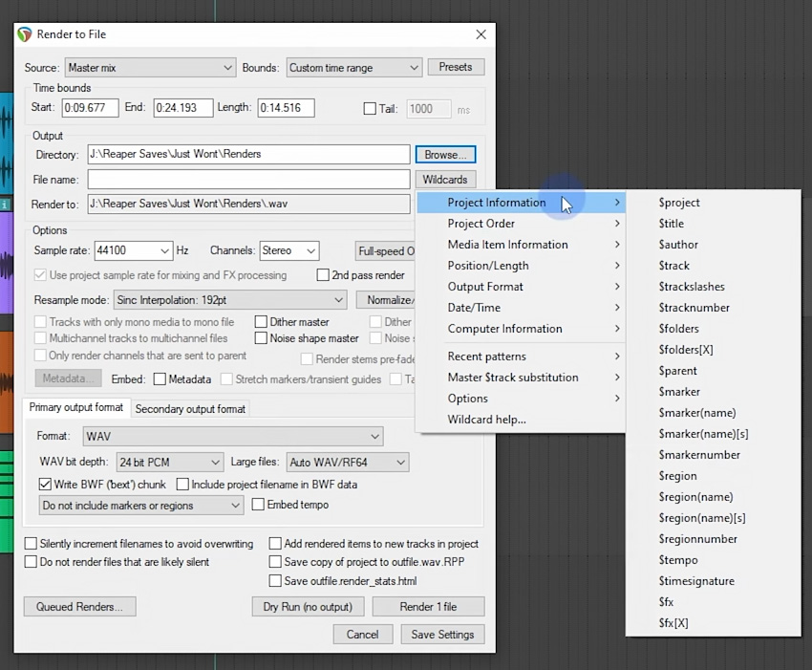Select the $tempo wildcard from the list
This screenshot has width=812, height=670.
[x=677, y=559]
